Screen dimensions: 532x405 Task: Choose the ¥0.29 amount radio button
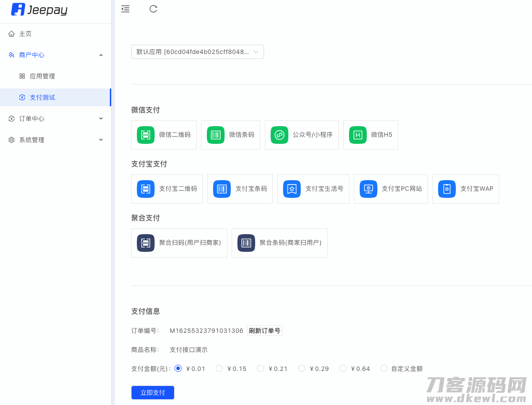302,368
